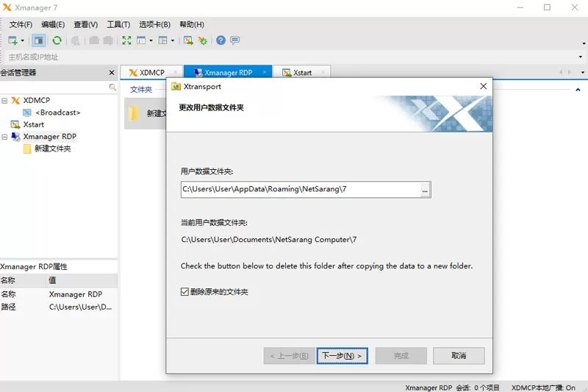
Task: Click the feedback speech bubble icon
Action: pyautogui.click(x=234, y=40)
